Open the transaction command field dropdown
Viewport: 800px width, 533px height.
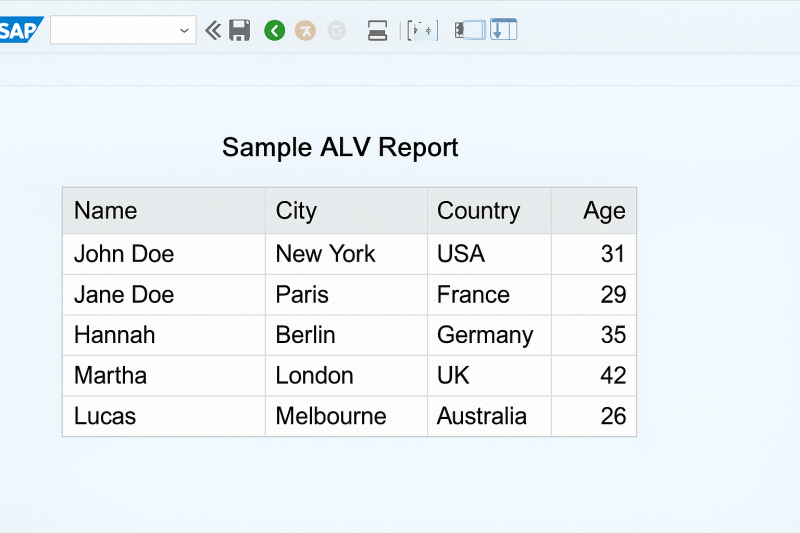click(x=184, y=31)
